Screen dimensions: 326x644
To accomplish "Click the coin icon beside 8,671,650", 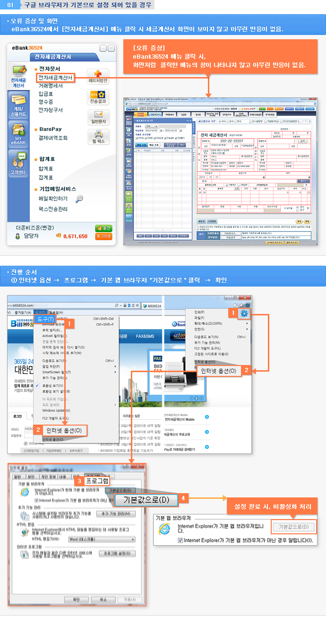I will click(x=58, y=235).
